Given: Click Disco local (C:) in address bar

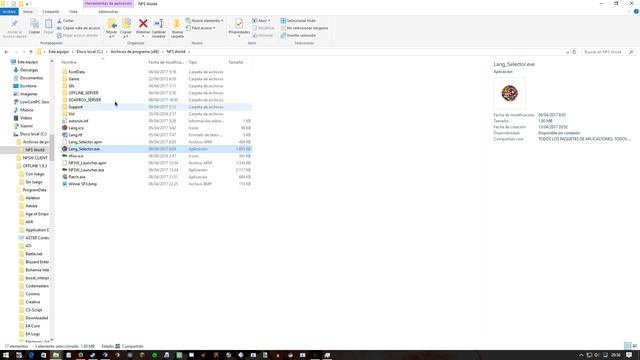Looking at the screenshot, I should (89, 52).
